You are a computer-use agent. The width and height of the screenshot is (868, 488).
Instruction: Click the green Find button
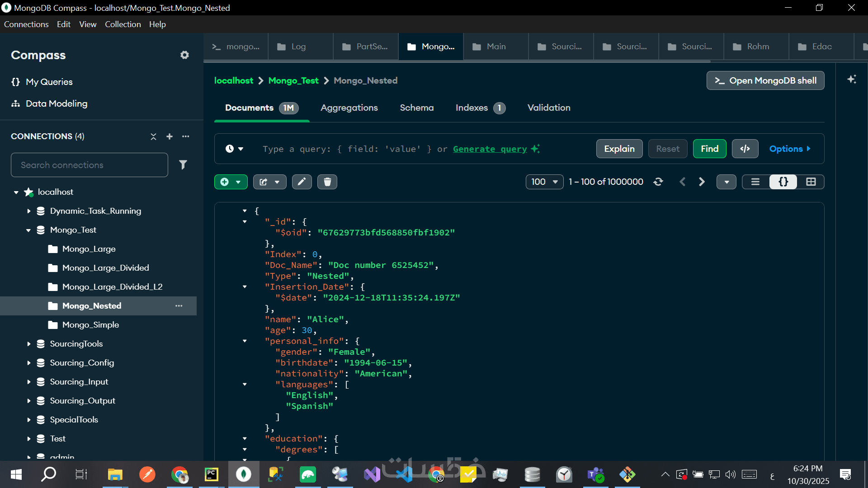coord(709,149)
